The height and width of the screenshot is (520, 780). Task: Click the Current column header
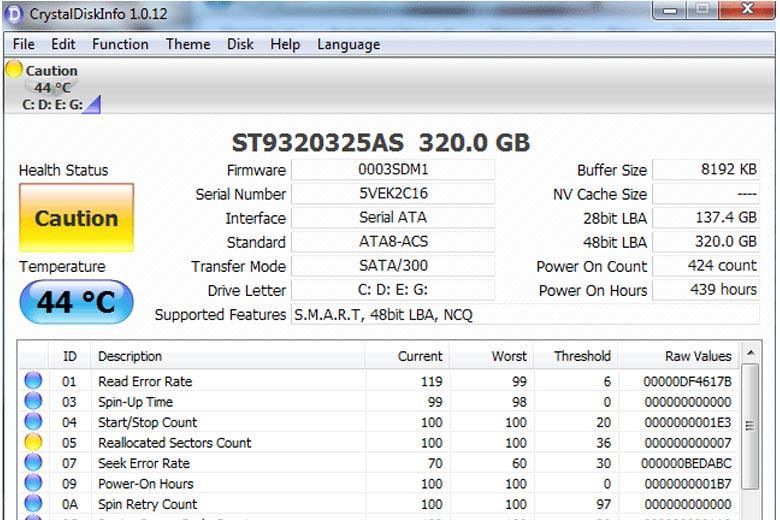[407, 356]
